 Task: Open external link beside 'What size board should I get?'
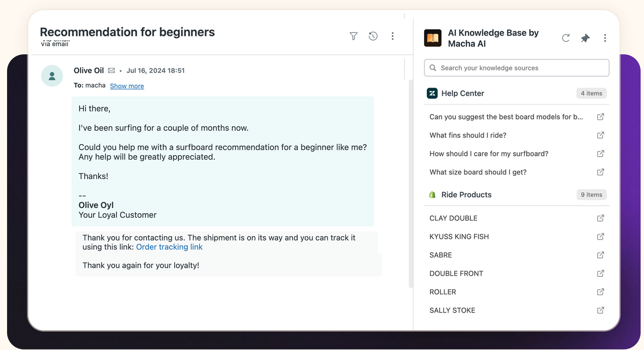tap(600, 172)
